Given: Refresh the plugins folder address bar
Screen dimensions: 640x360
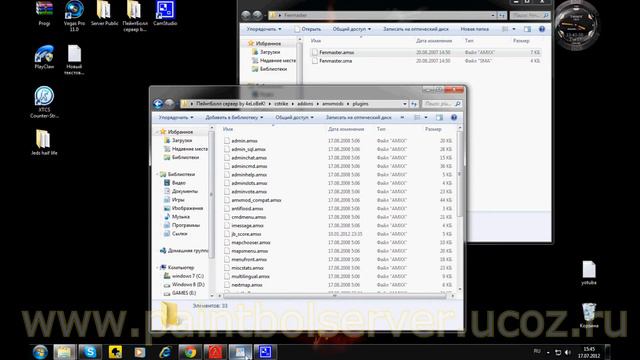Looking at the screenshot, I should click(x=414, y=104).
